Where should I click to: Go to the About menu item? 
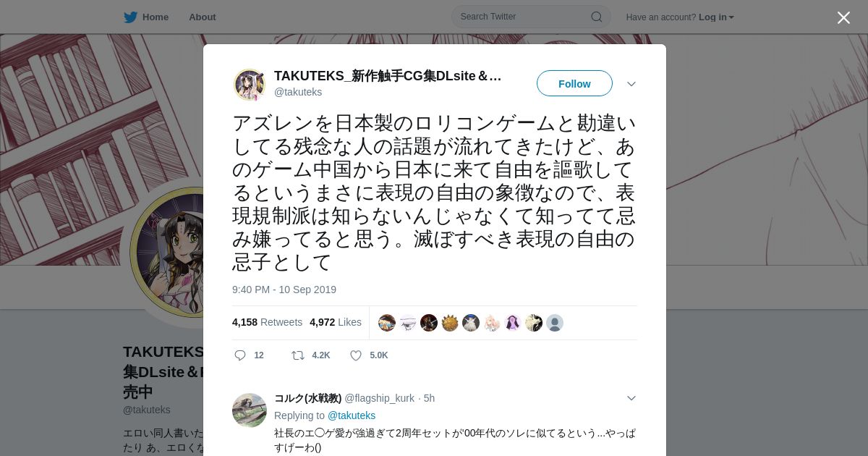pyautogui.click(x=202, y=17)
